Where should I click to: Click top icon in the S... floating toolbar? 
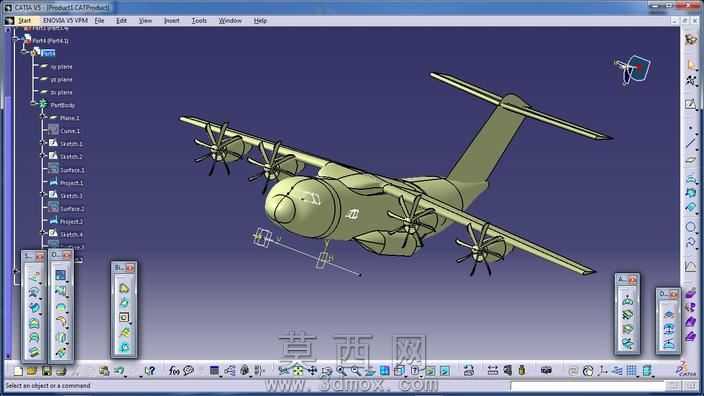(x=34, y=277)
